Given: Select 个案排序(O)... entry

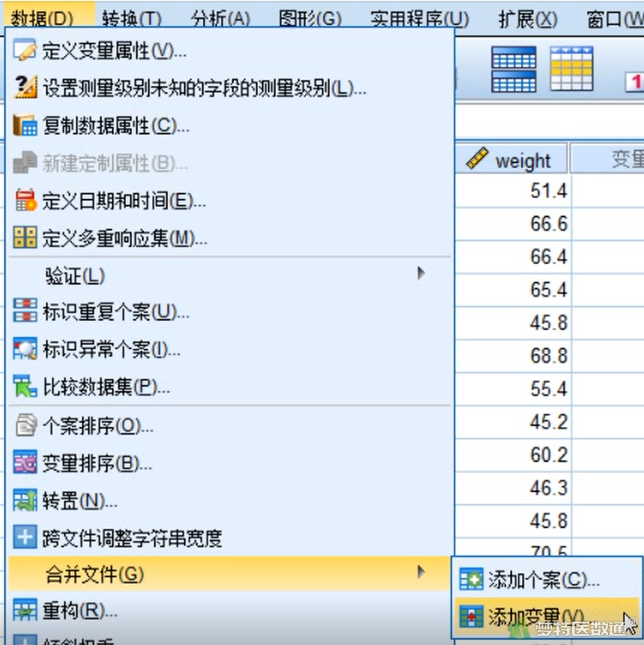Looking at the screenshot, I should click(99, 426).
